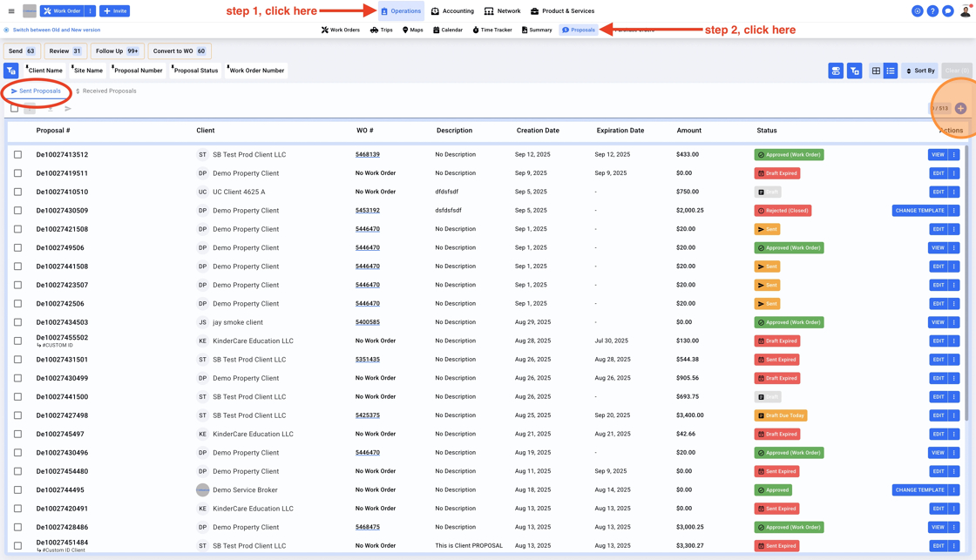The image size is (976, 560).
Task: Click the settings gear icon in the header
Action: tap(917, 11)
